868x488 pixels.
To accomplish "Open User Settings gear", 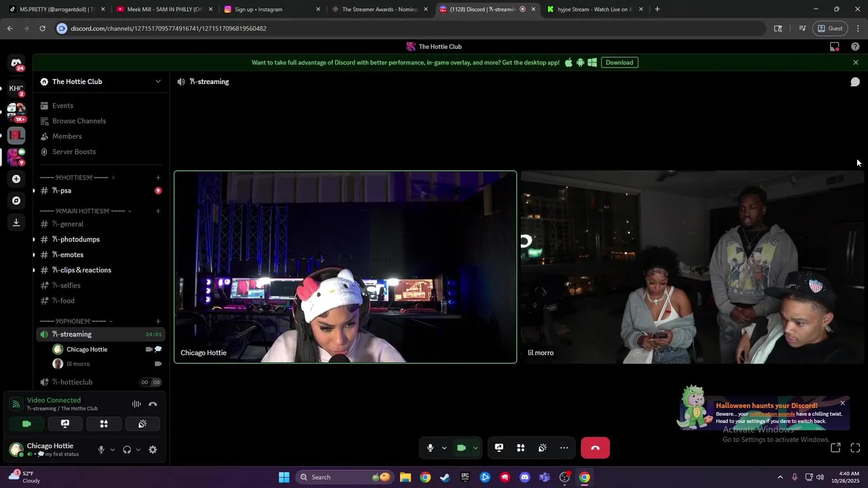I will tap(153, 449).
